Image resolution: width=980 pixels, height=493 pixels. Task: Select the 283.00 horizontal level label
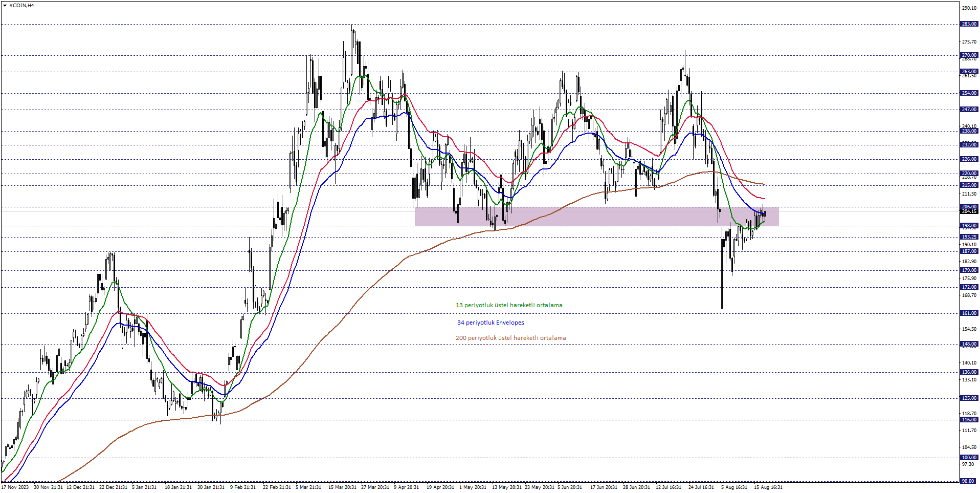pyautogui.click(x=969, y=24)
